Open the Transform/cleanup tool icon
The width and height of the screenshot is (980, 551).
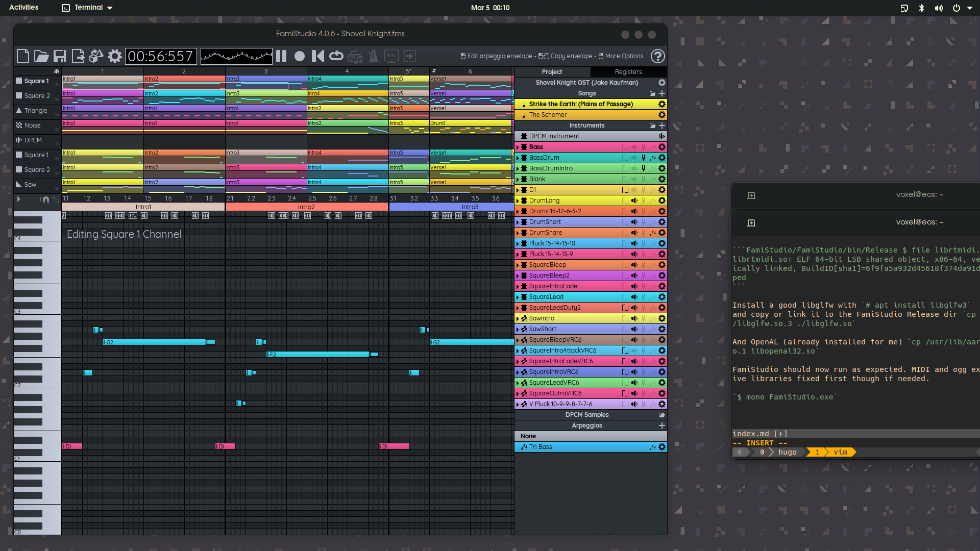(96, 56)
